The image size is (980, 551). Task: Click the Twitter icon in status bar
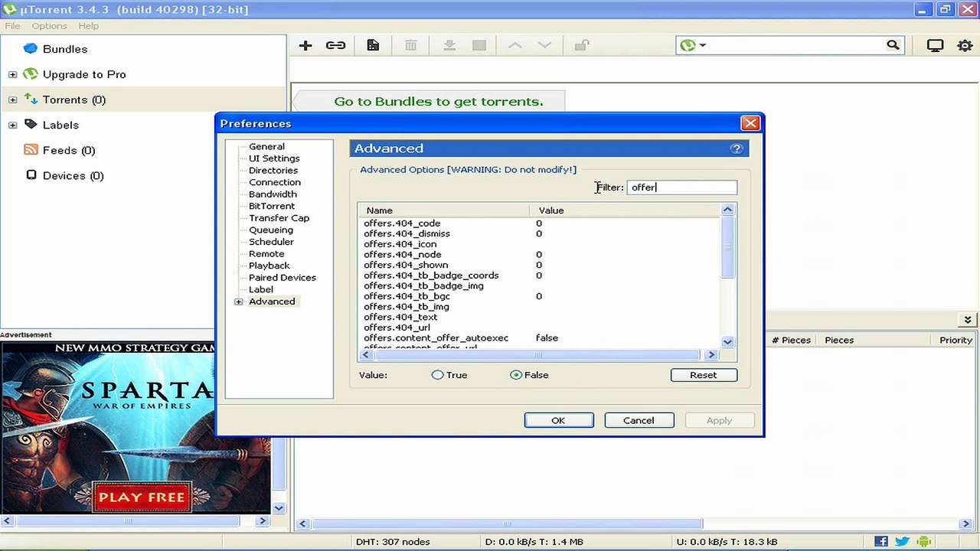(903, 542)
